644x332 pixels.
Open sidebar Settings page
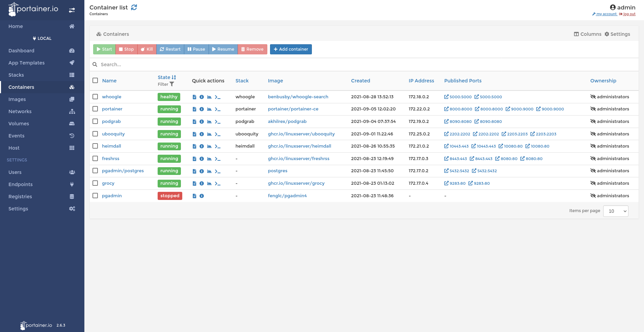pos(42,209)
